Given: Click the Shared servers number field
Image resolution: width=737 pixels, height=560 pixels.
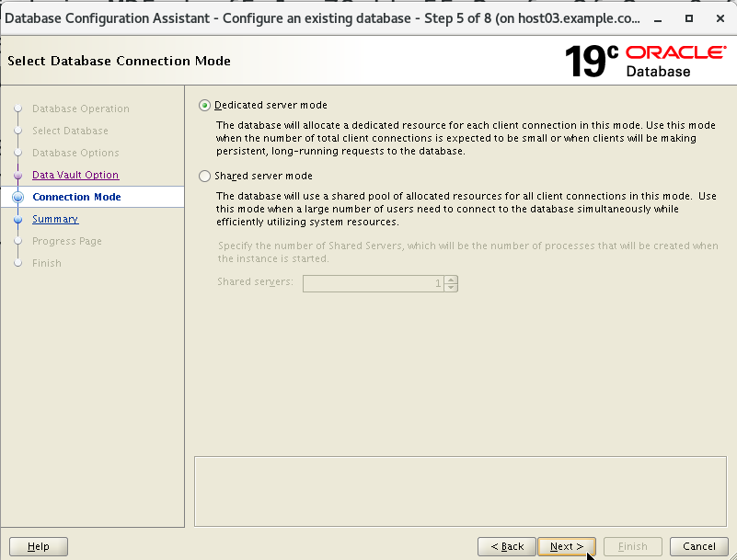Looking at the screenshot, I should pyautogui.click(x=374, y=283).
